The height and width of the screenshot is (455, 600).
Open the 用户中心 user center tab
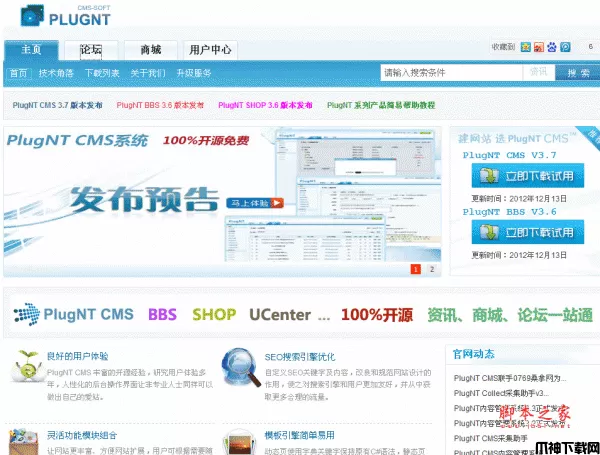click(210, 50)
